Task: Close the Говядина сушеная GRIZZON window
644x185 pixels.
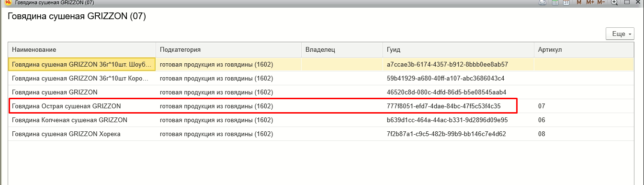Action: pos(638,2)
